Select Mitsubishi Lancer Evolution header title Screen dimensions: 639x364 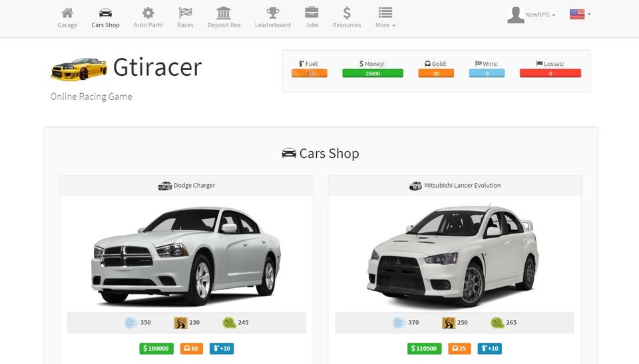tap(462, 185)
